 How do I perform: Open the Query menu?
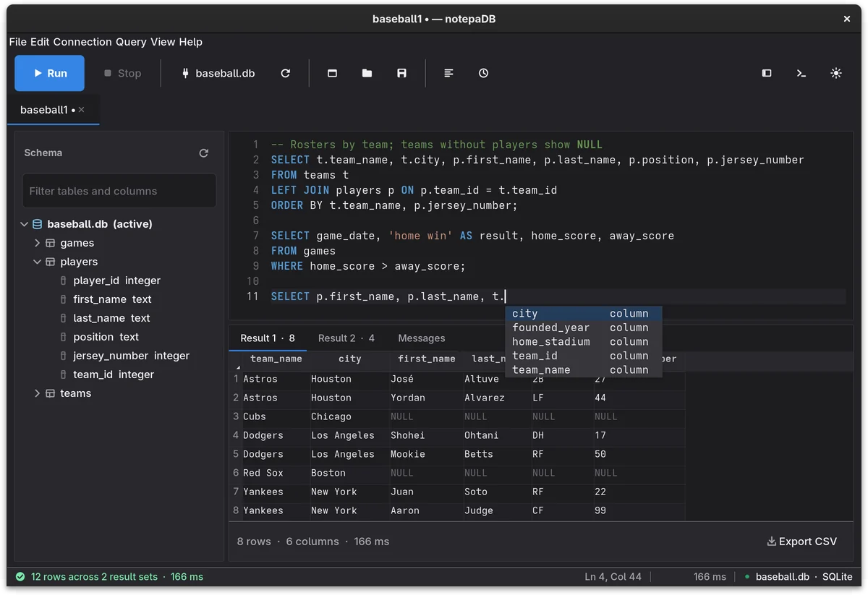point(131,42)
